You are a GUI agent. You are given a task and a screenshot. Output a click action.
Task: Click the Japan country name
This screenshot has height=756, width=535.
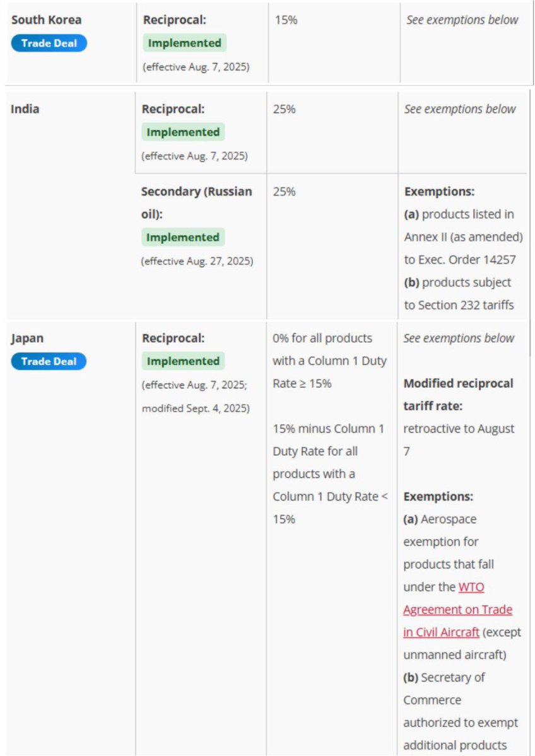pyautogui.click(x=28, y=338)
